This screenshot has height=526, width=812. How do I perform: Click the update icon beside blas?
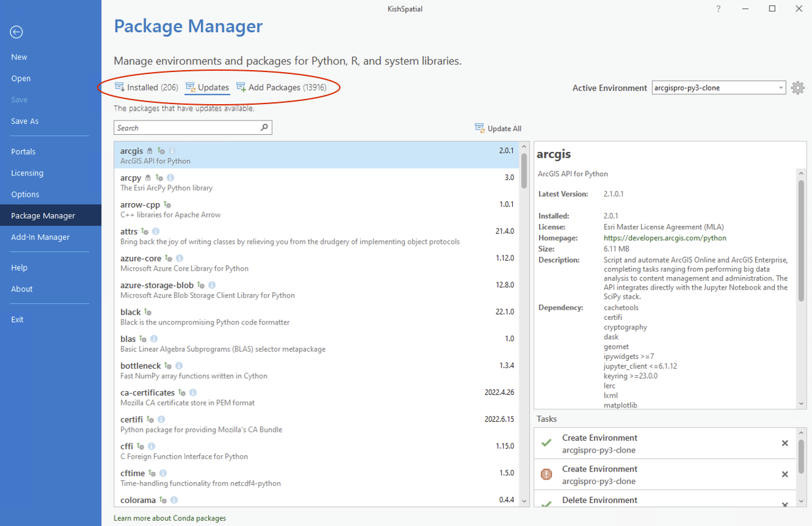point(143,339)
